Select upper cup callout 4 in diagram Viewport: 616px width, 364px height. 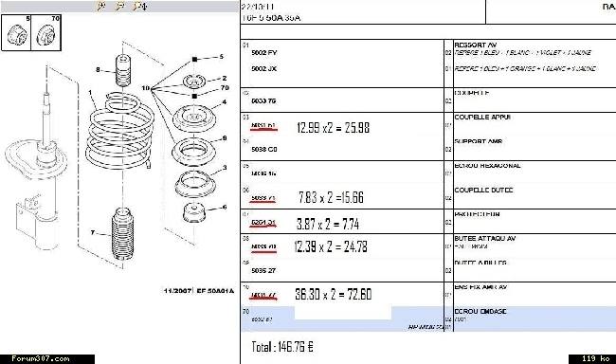tap(225, 102)
